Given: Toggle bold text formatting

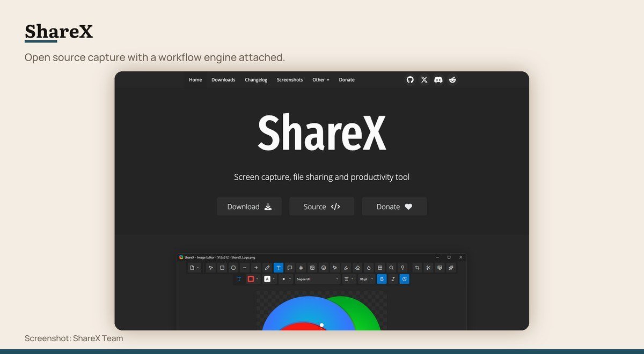Looking at the screenshot, I should (382, 279).
